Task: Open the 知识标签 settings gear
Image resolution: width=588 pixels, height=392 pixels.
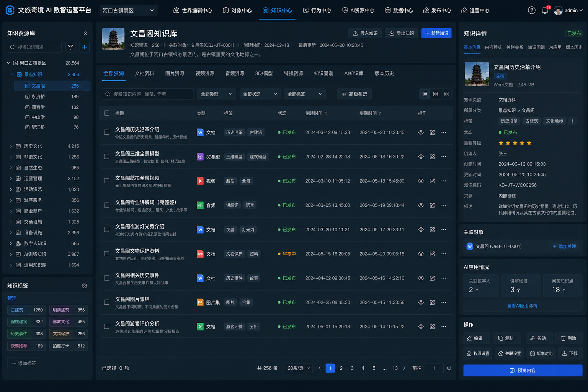Action: pos(85,286)
